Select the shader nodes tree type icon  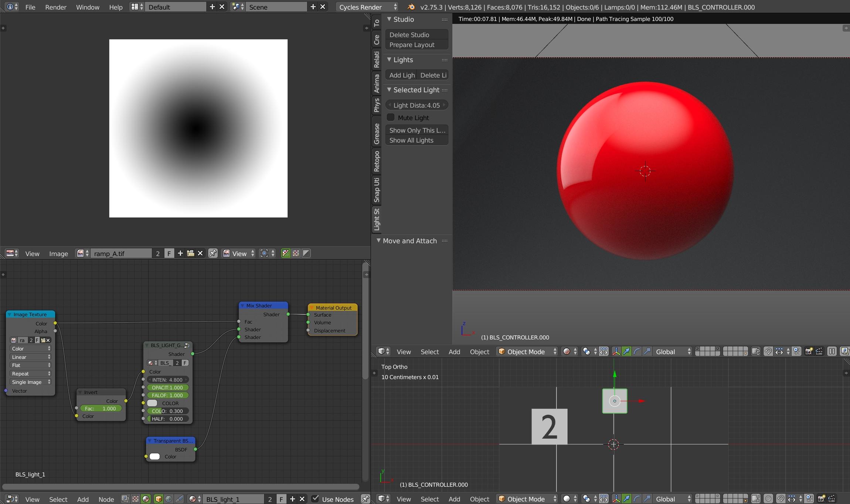(146, 499)
